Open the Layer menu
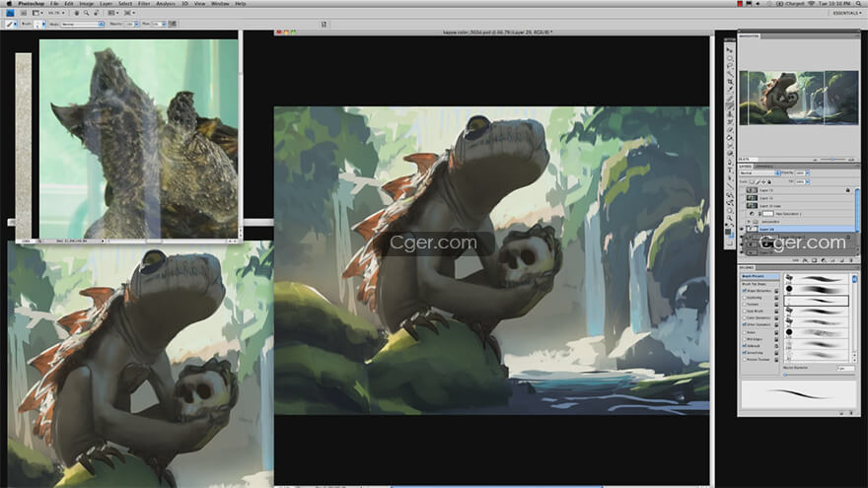 tap(106, 3)
